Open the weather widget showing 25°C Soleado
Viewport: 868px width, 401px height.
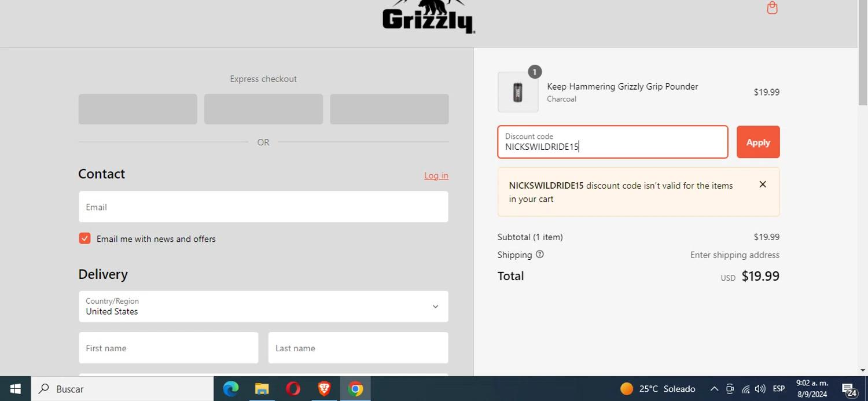pyautogui.click(x=657, y=389)
